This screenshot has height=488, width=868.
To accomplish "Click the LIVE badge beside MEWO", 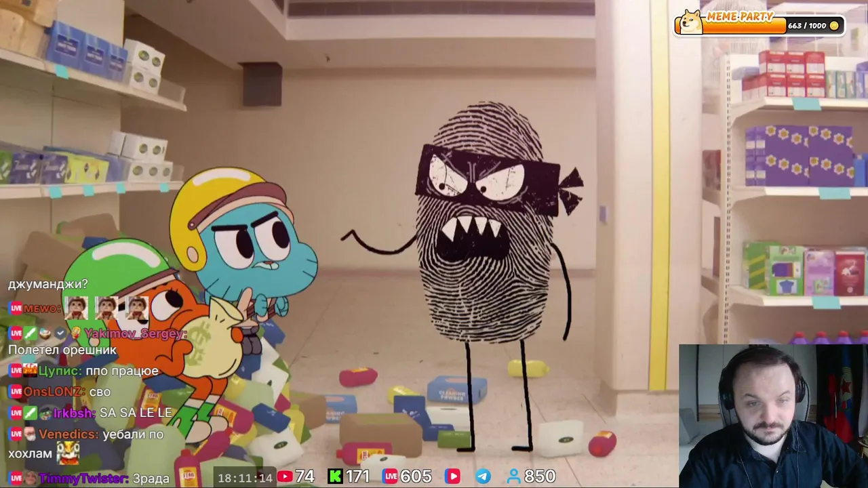I will (x=16, y=308).
